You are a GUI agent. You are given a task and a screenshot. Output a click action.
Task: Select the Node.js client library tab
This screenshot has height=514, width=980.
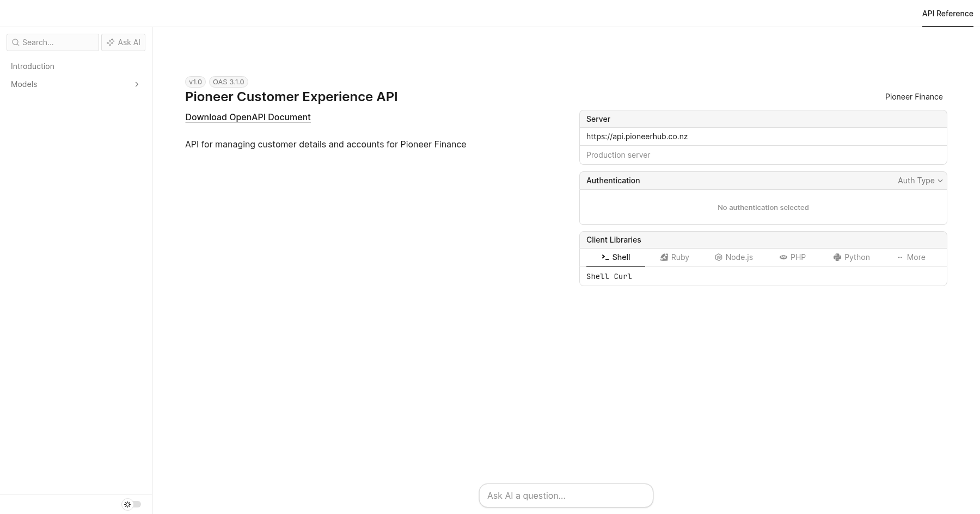[x=733, y=257]
